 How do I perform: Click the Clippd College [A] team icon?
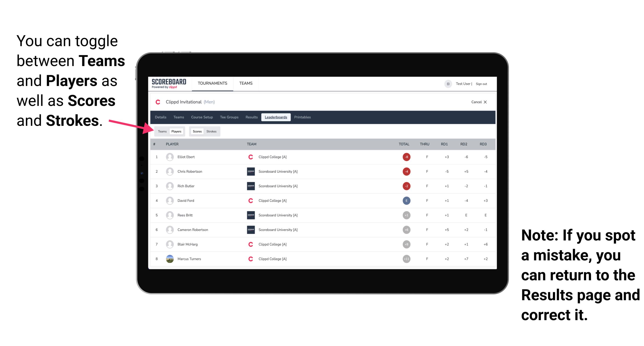pyautogui.click(x=250, y=157)
